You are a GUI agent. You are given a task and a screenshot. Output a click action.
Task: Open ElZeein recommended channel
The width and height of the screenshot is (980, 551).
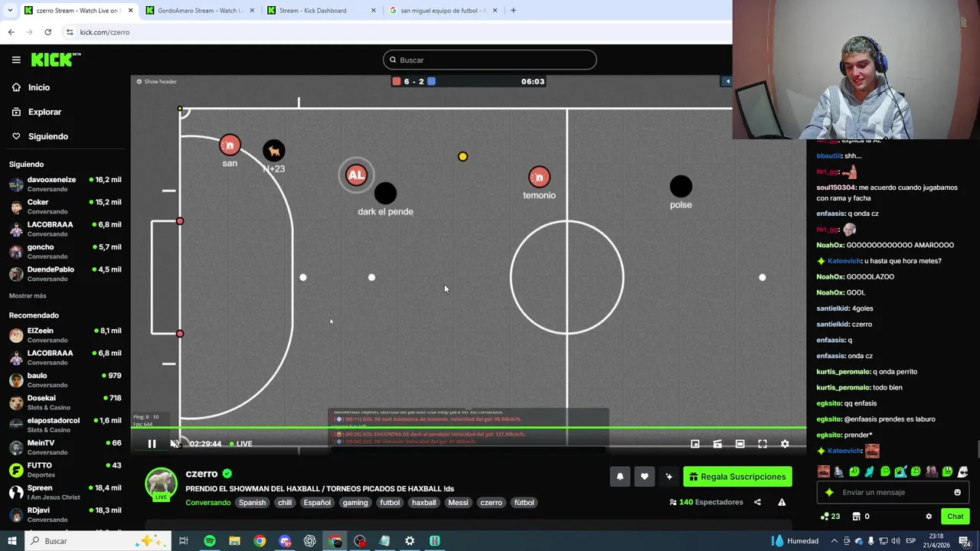point(65,335)
